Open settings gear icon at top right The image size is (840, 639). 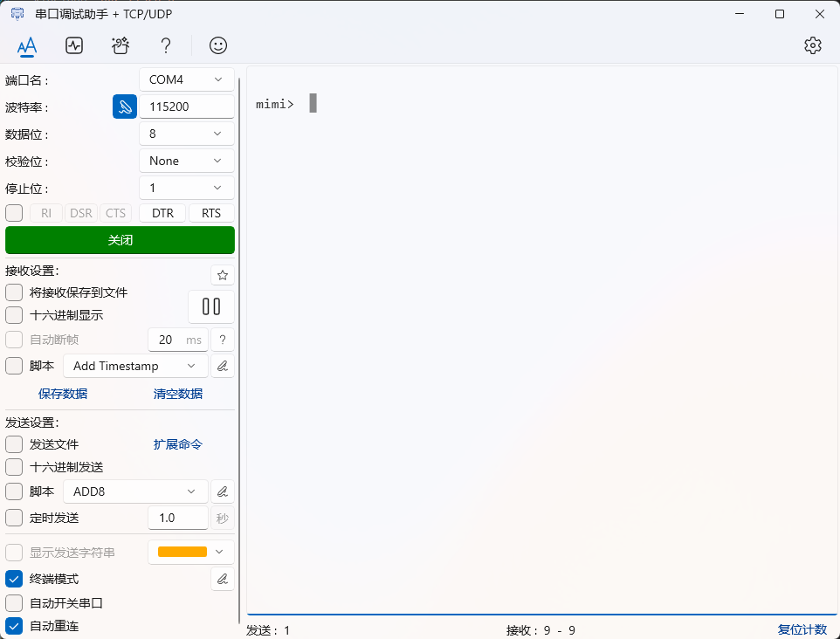pyautogui.click(x=813, y=45)
